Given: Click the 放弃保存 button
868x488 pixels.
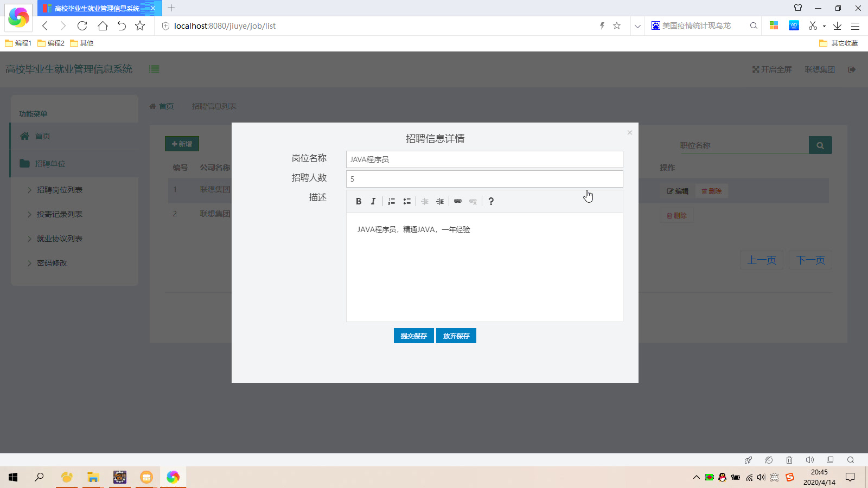Looking at the screenshot, I should 456,336.
